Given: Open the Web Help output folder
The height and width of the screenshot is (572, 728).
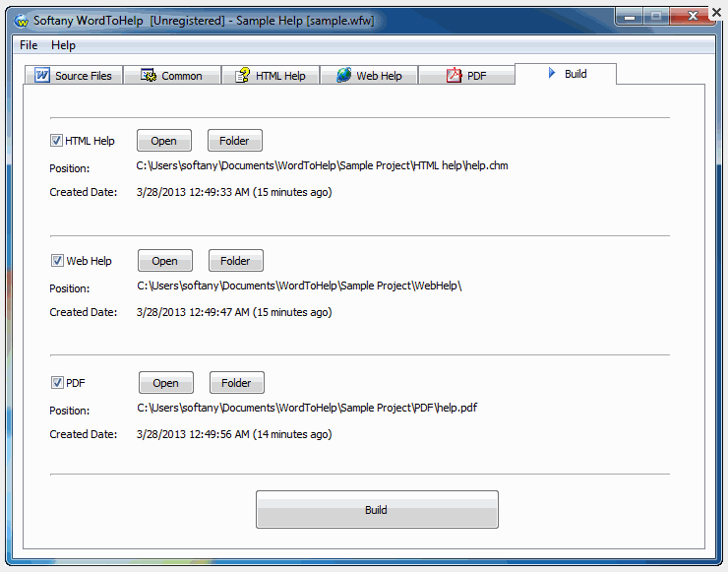Looking at the screenshot, I should 235,261.
